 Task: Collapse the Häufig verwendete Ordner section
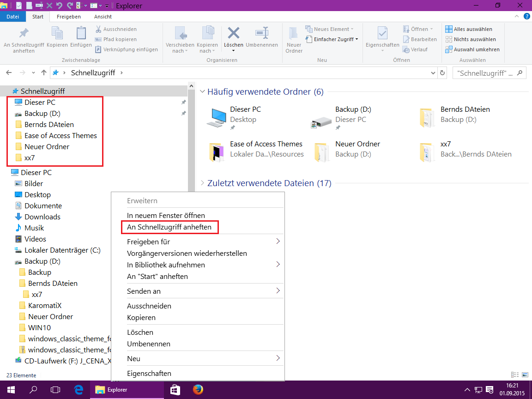(203, 91)
